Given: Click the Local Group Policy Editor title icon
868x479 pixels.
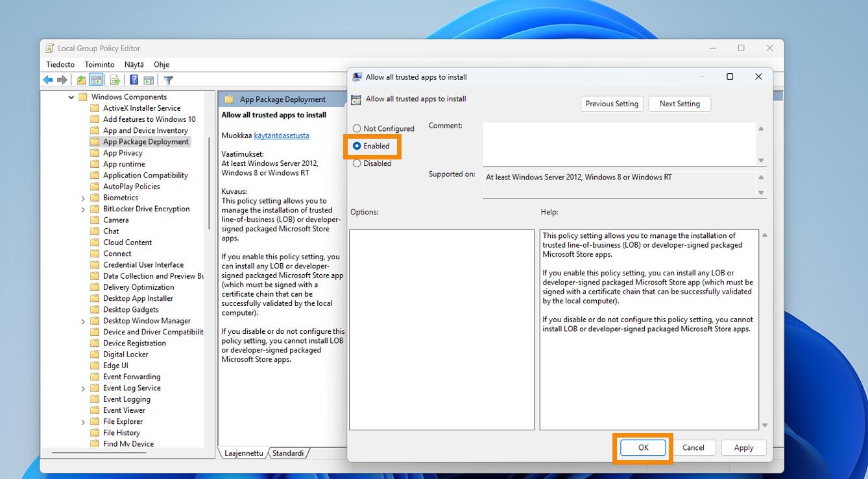Looking at the screenshot, I should [x=49, y=48].
